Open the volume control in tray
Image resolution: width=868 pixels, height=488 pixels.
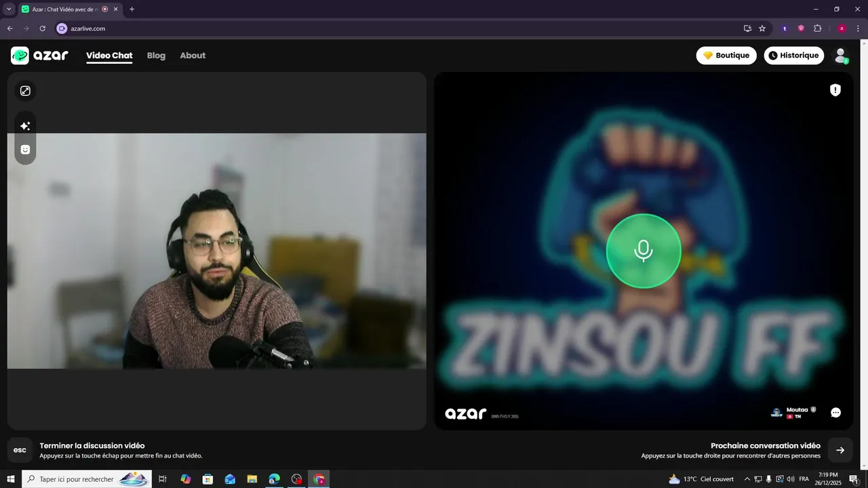coord(791,479)
